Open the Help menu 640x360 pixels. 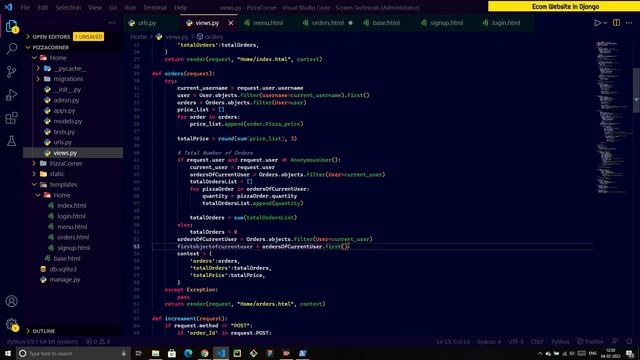[180, 7]
